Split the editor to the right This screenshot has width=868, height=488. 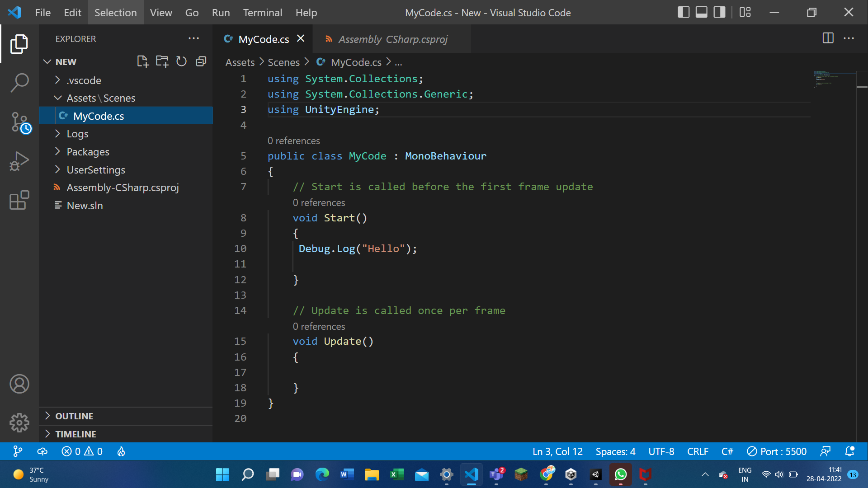point(828,38)
